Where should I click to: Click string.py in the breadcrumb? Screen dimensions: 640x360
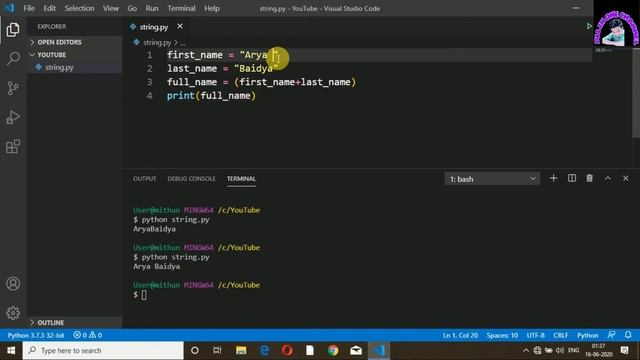[157, 42]
